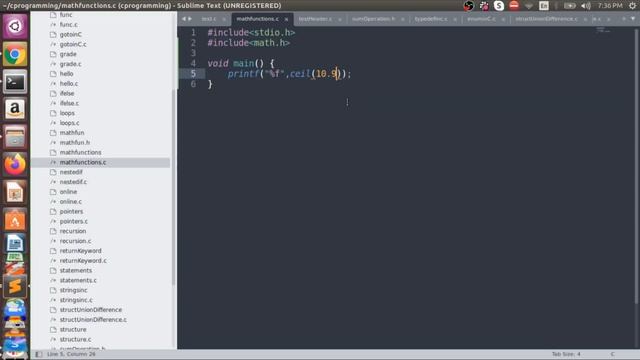This screenshot has width=640, height=360.
Task: Switch to the typedefinc.c tab
Action: [431, 19]
